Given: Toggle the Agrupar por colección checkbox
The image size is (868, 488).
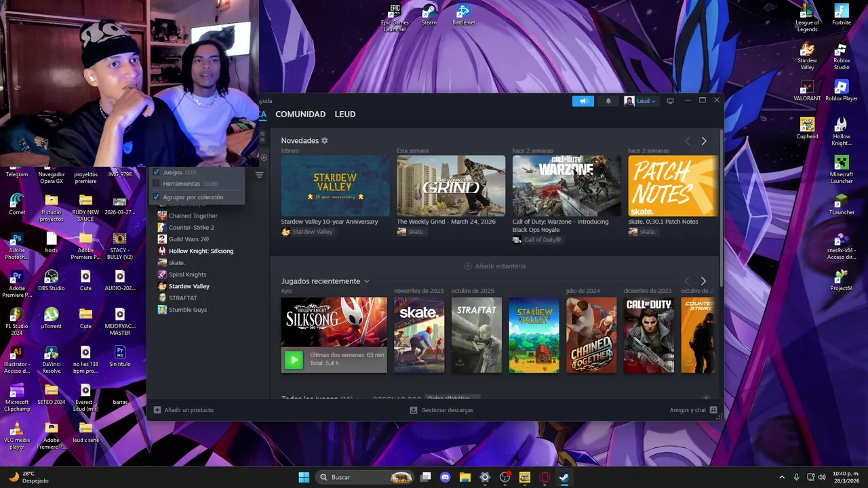Looking at the screenshot, I should tap(157, 197).
